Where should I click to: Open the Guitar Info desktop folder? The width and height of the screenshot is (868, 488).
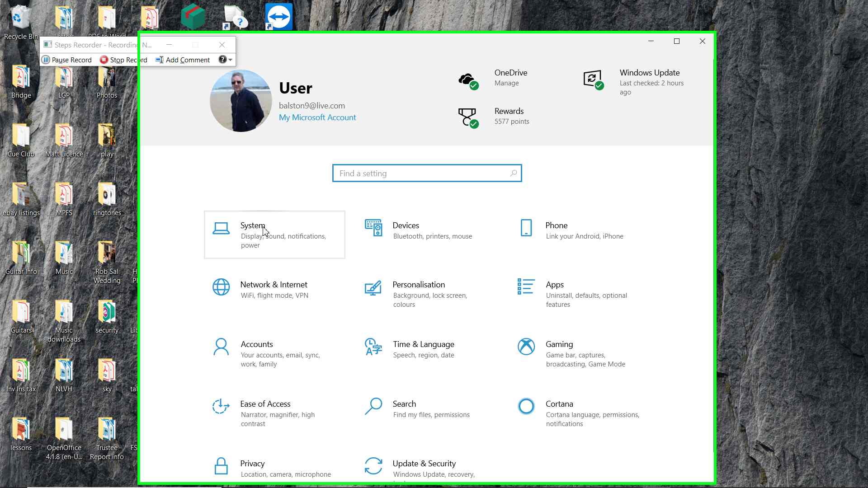pos(21,258)
